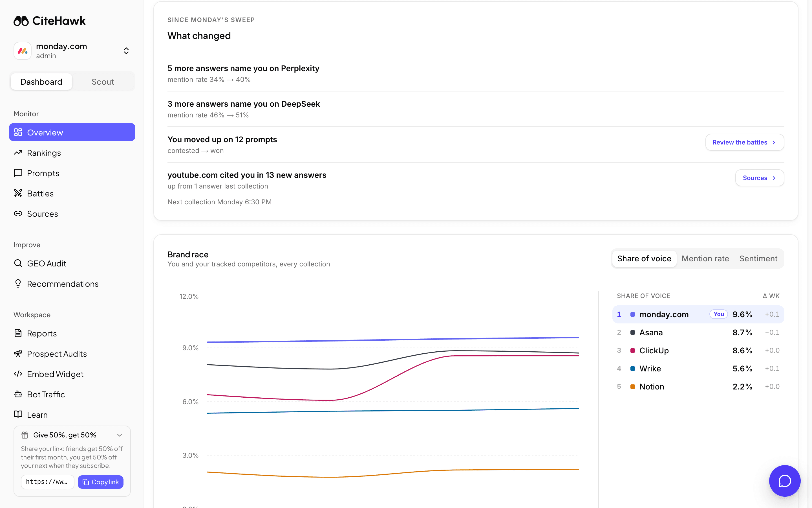
Task: Click the copy icon in Copy link button
Action: [86, 482]
